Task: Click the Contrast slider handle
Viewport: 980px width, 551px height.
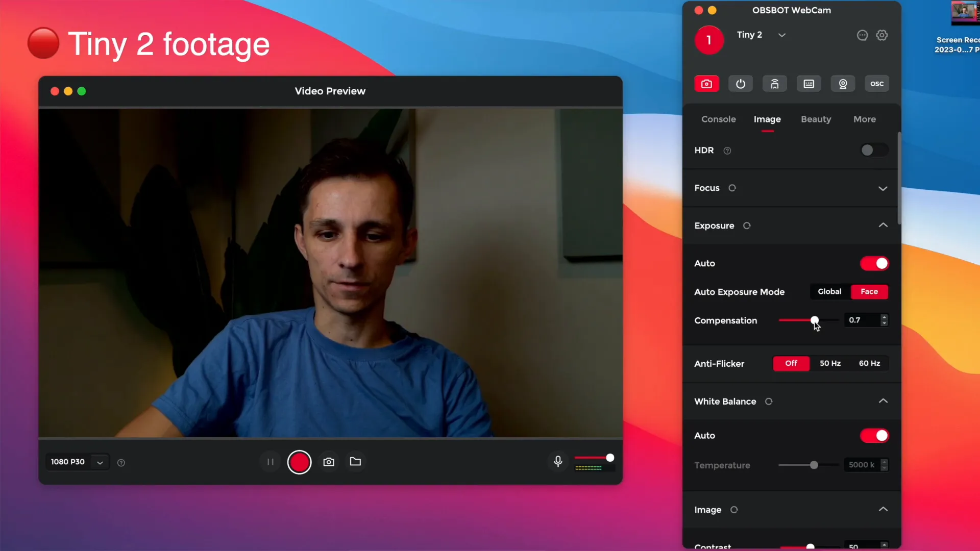Action: pos(810,547)
